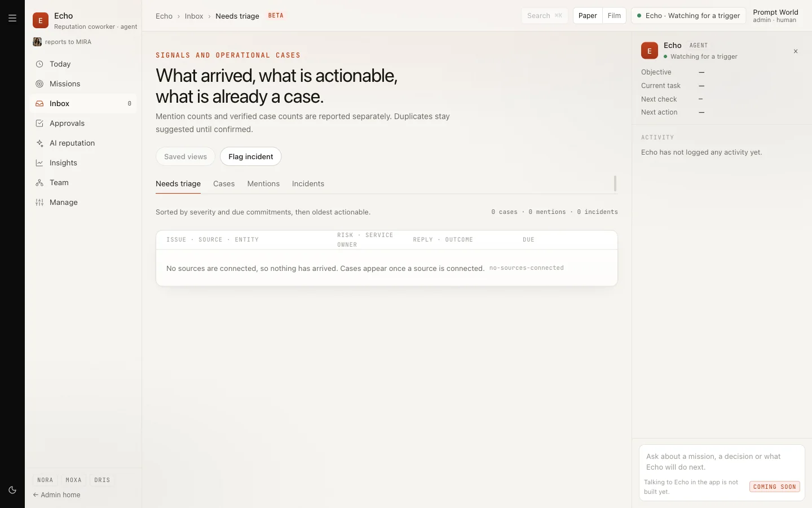Click the ask Echo message input
Viewport: 812px width, 508px height.
(x=721, y=462)
